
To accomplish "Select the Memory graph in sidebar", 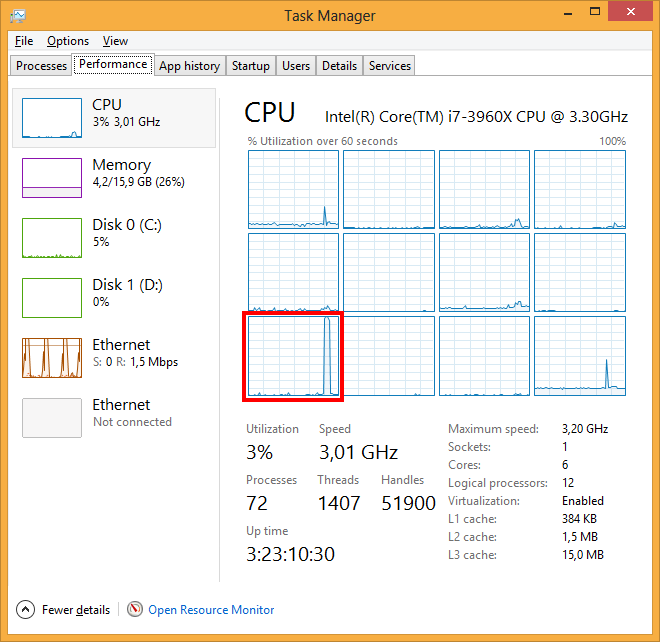I will [52, 178].
